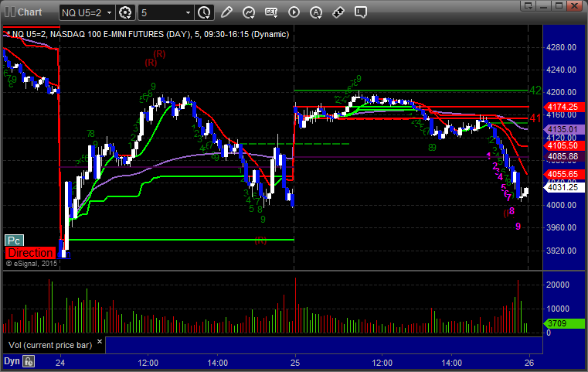The image size is (588, 372).
Task: Click the date 25 on time axis
Action: click(x=295, y=363)
